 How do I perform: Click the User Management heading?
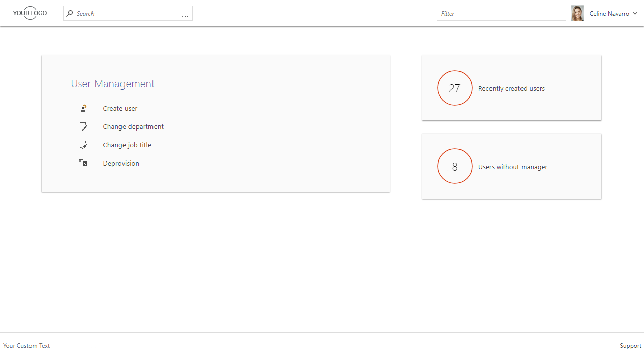point(113,84)
